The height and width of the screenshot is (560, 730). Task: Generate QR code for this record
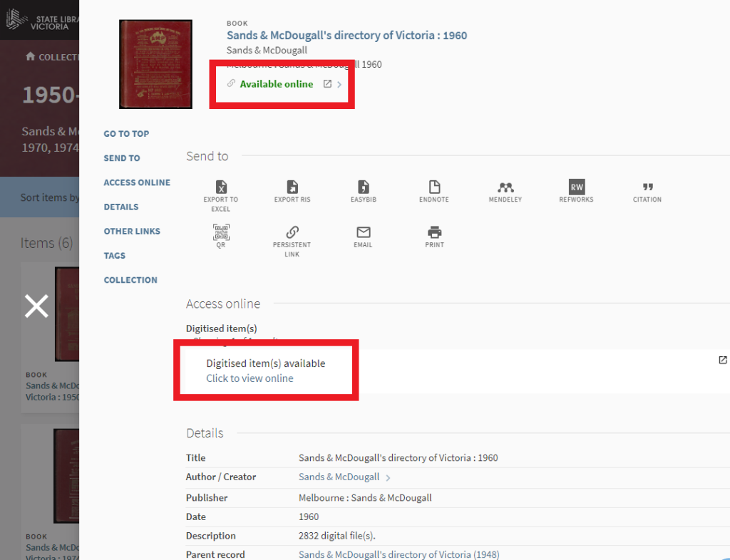click(221, 232)
